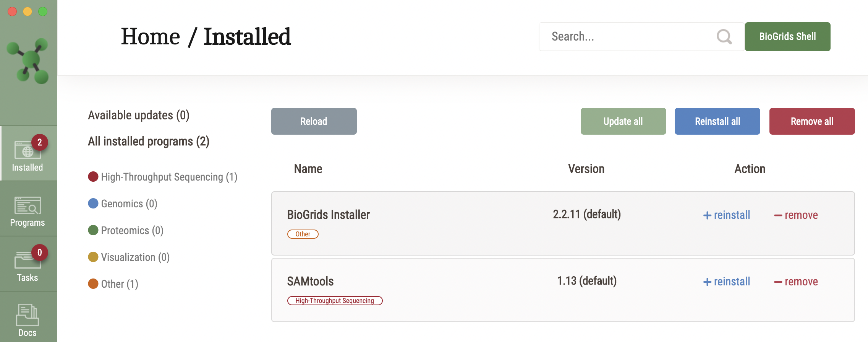The width and height of the screenshot is (868, 342).
Task: Remove the BioGrids Installer program
Action: [796, 215]
